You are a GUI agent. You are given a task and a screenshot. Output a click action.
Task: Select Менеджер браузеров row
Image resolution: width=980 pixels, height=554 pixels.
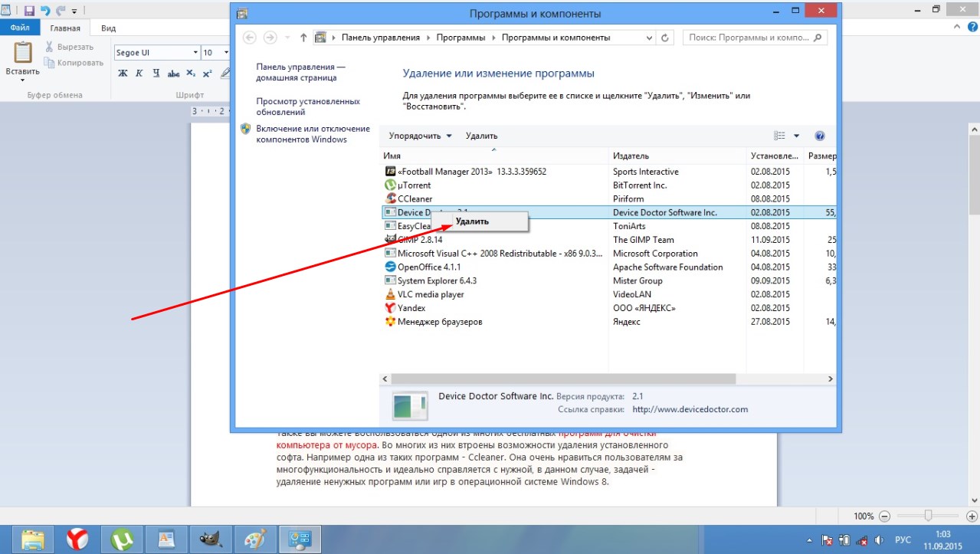click(608, 322)
